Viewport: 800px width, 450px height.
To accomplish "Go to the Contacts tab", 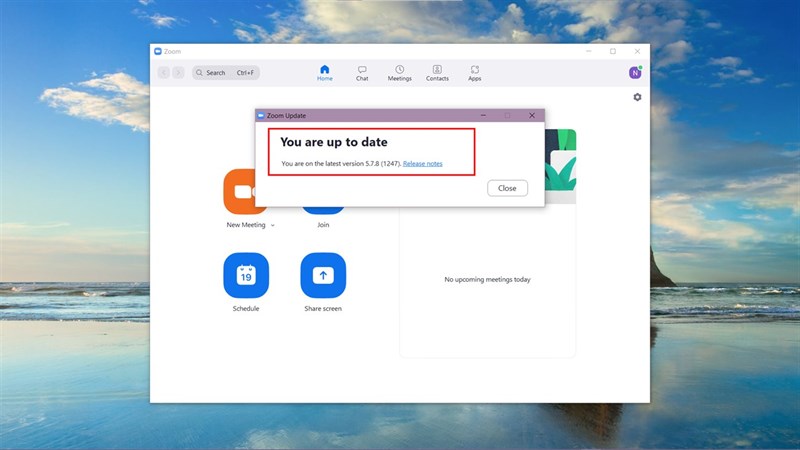I will 437,73.
